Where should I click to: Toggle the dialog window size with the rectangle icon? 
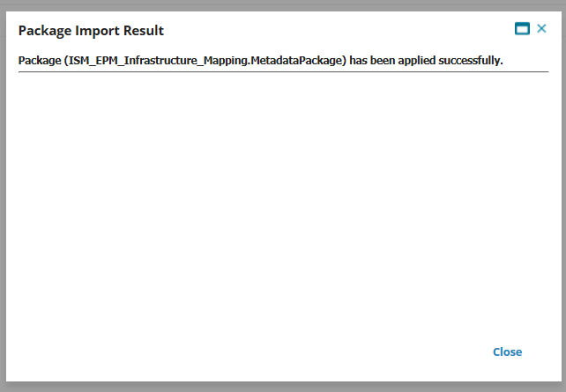pyautogui.click(x=522, y=28)
